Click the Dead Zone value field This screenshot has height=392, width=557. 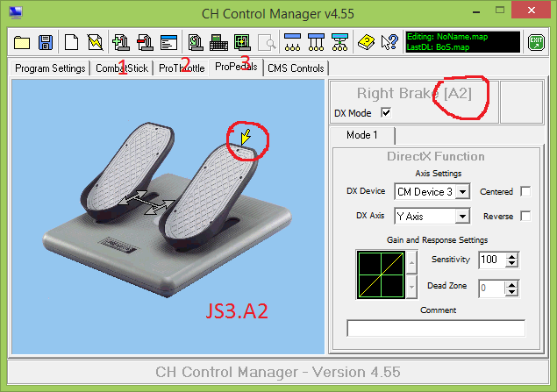click(492, 288)
